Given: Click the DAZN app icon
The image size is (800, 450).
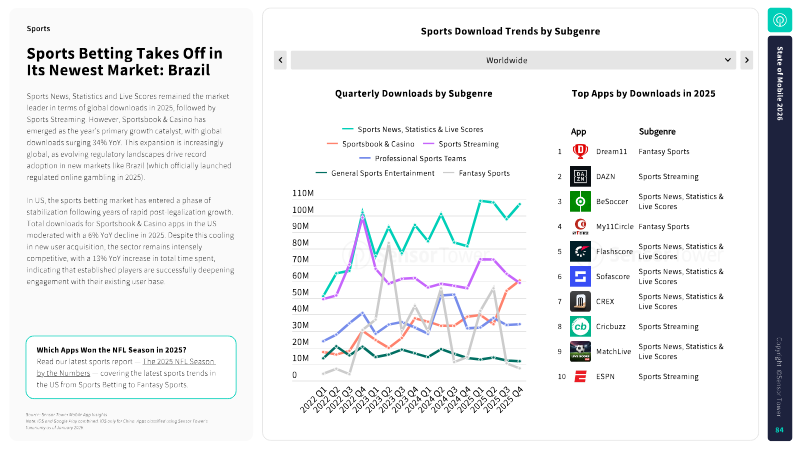Looking at the screenshot, I should [580, 176].
